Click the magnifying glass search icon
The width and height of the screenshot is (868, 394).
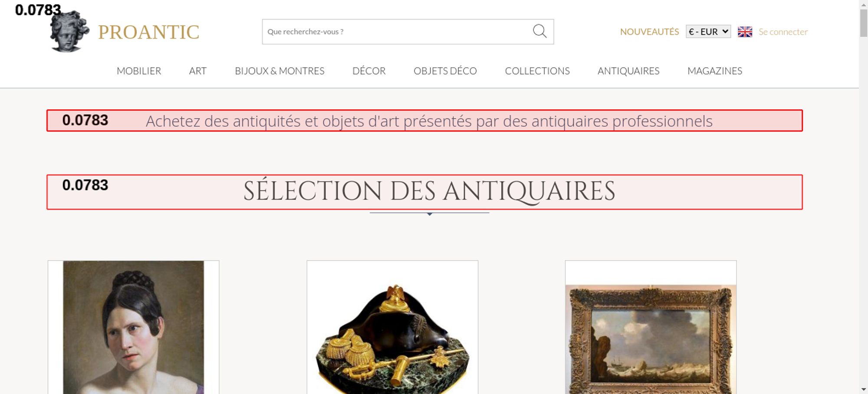pyautogui.click(x=539, y=31)
